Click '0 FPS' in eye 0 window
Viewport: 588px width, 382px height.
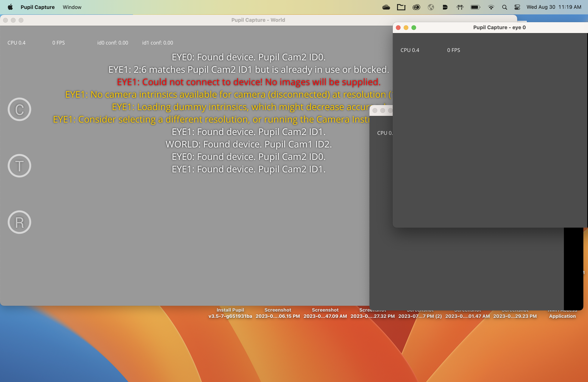(454, 50)
